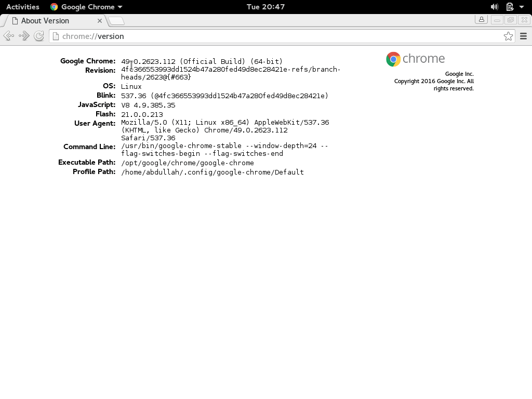This screenshot has height=399, width=532.
Task: Click the OS value Linux
Action: (131, 87)
